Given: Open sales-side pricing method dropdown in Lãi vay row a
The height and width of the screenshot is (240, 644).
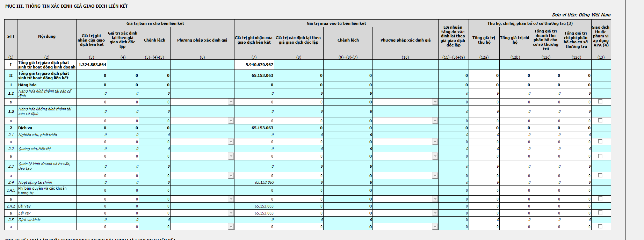Looking at the screenshot, I should [231, 213].
